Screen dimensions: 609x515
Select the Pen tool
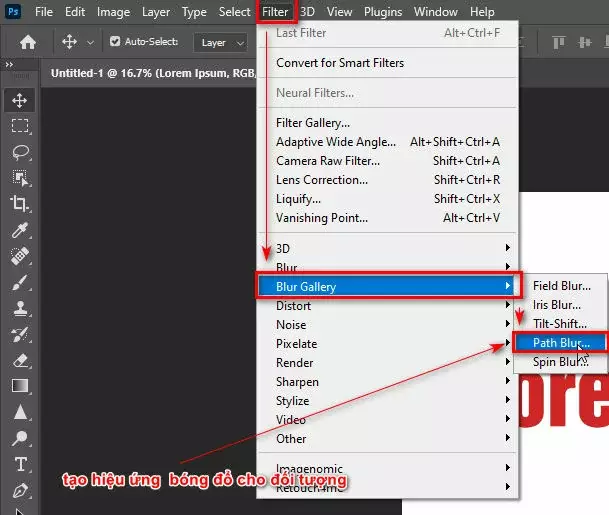20,490
